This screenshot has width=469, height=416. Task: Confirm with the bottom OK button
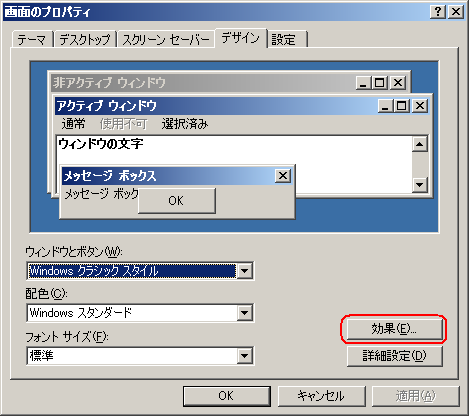tap(226, 396)
